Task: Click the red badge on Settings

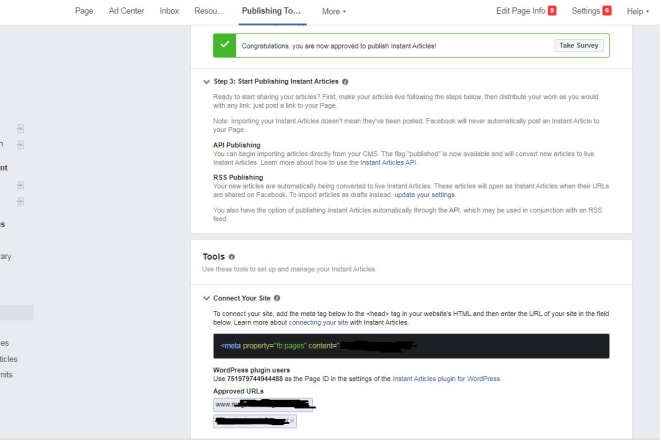Action: tap(607, 11)
